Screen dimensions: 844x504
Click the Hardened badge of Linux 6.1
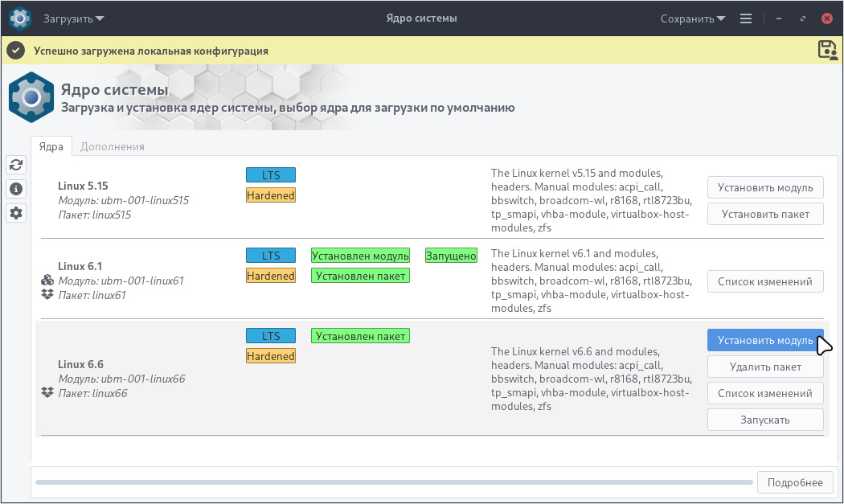point(271,276)
